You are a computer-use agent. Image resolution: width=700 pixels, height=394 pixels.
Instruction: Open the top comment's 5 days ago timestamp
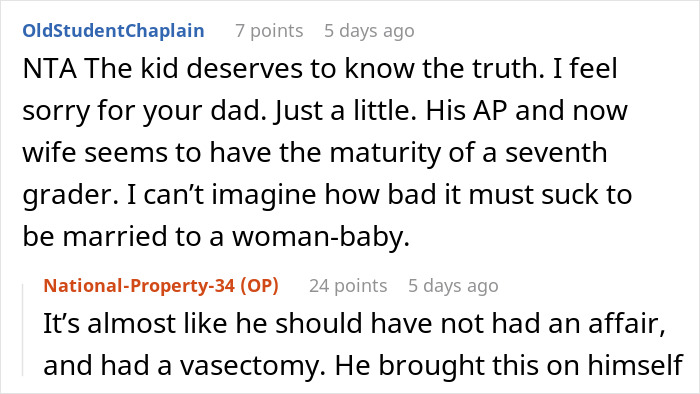click(369, 31)
